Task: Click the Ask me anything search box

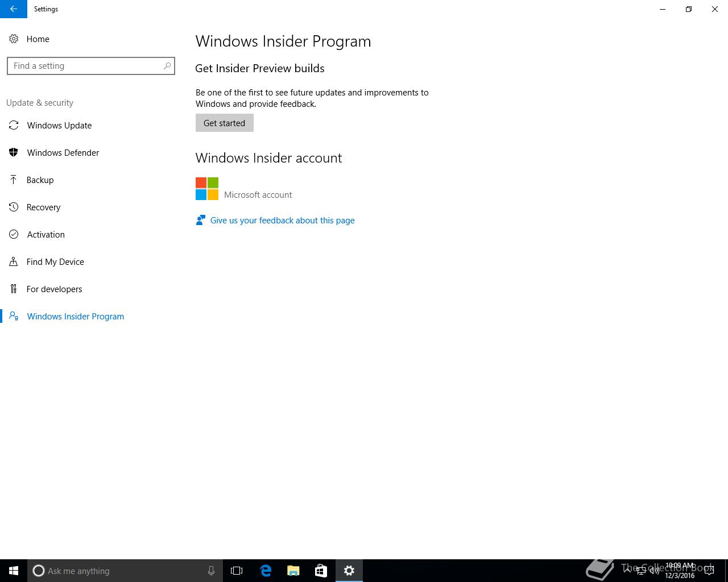Action: [x=125, y=571]
